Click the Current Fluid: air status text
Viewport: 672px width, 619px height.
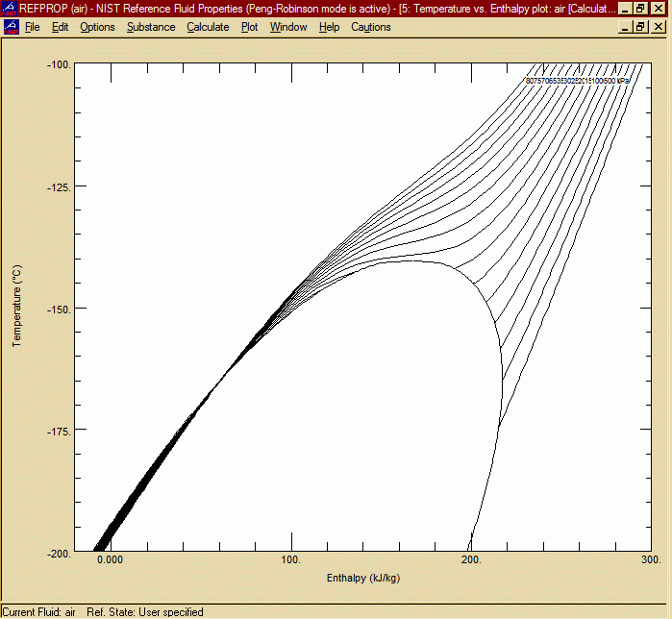[x=38, y=611]
